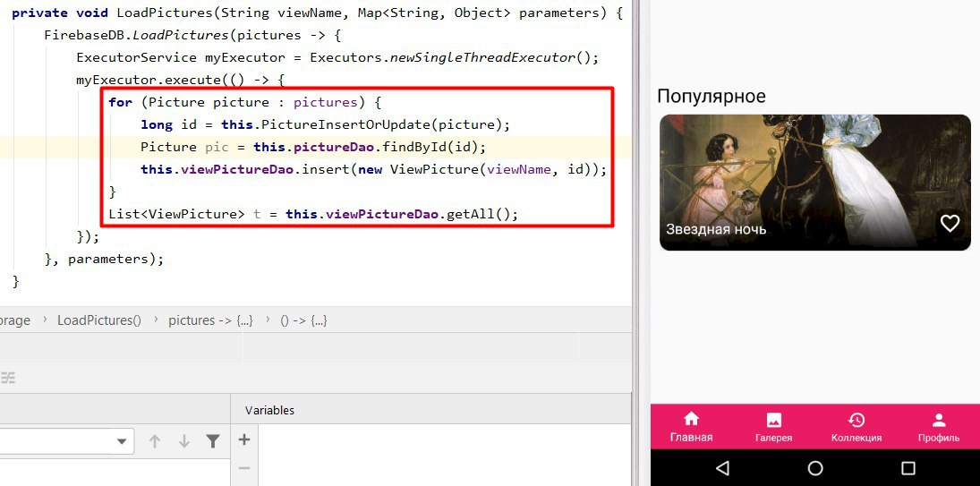Click the viewName argument in ViewPicture constructor
Viewport: 980px width, 486px height.
point(519,169)
